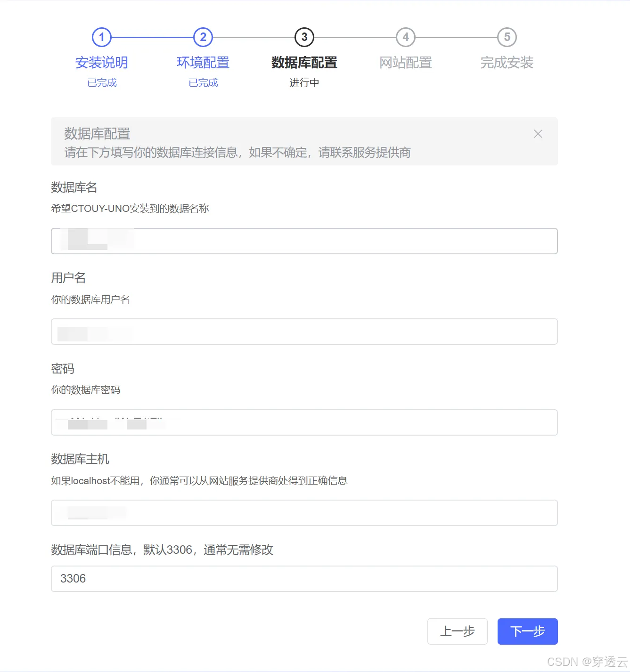Click the 数据库名 input field
The width and height of the screenshot is (630, 672).
point(304,241)
